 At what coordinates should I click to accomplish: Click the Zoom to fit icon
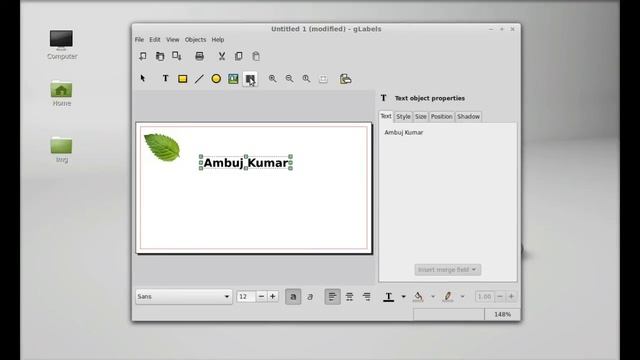pos(323,79)
